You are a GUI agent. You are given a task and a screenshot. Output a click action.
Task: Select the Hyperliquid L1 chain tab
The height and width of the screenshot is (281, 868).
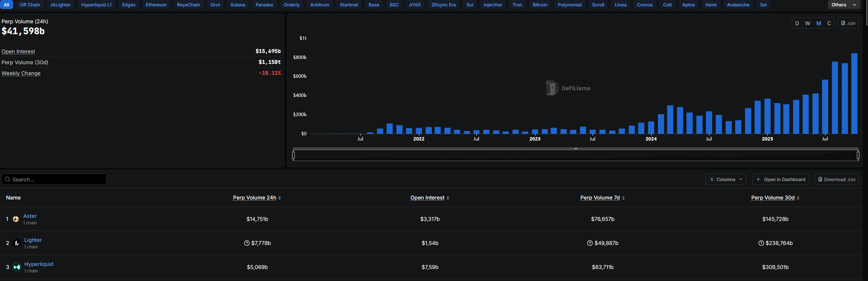click(96, 5)
